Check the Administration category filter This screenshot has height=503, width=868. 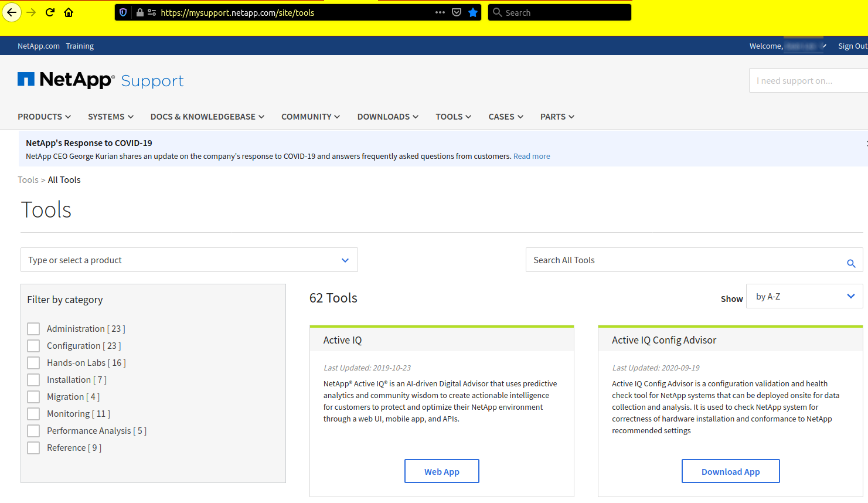[x=34, y=329]
